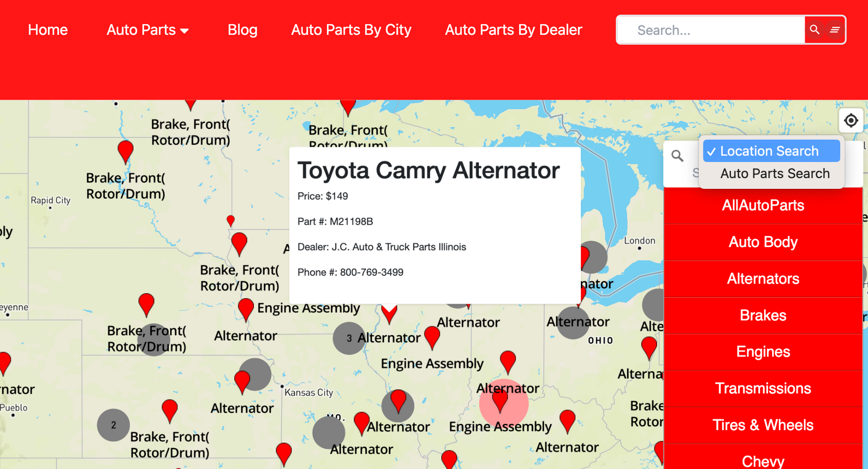
Task: Open Auto Parts By City page
Action: pos(351,30)
